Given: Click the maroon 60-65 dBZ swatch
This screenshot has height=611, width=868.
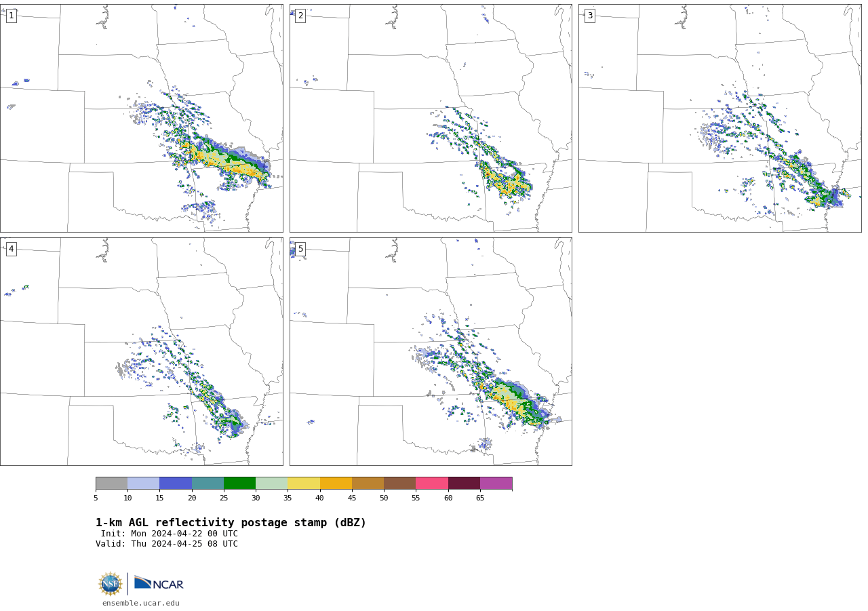Looking at the screenshot, I should pos(464,484).
